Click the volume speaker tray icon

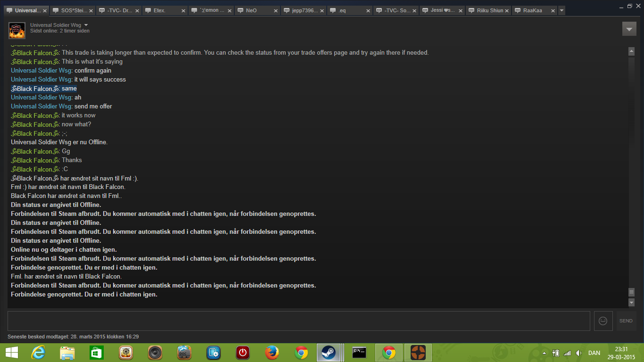tap(578, 353)
